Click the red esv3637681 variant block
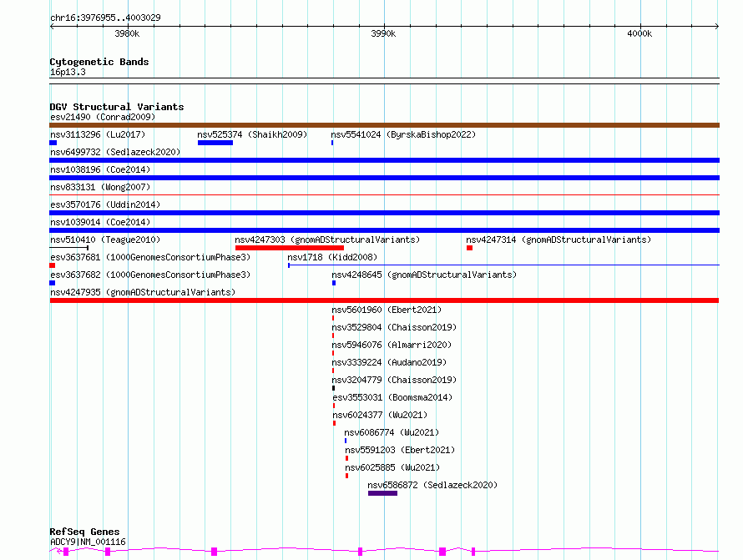This screenshot has width=743, height=560. point(52,265)
